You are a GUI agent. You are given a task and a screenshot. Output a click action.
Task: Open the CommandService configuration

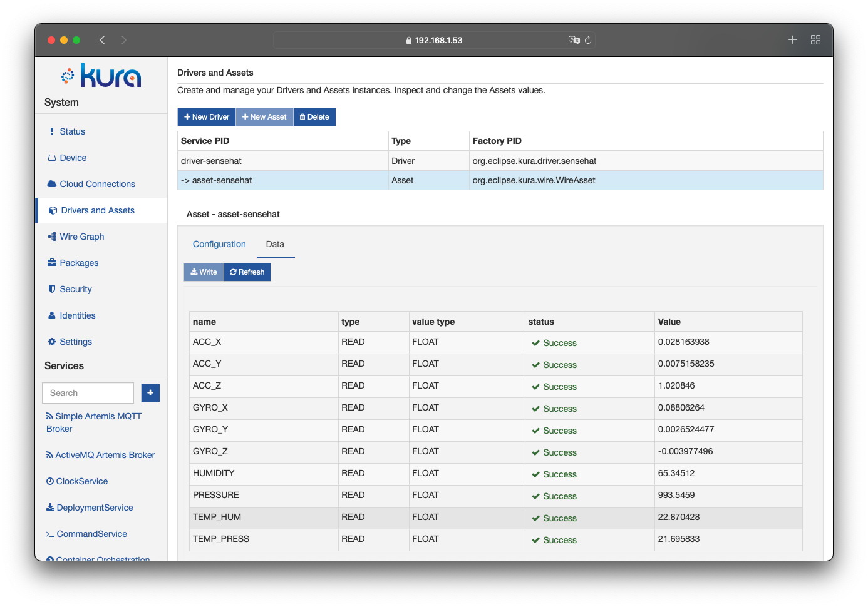(x=92, y=534)
